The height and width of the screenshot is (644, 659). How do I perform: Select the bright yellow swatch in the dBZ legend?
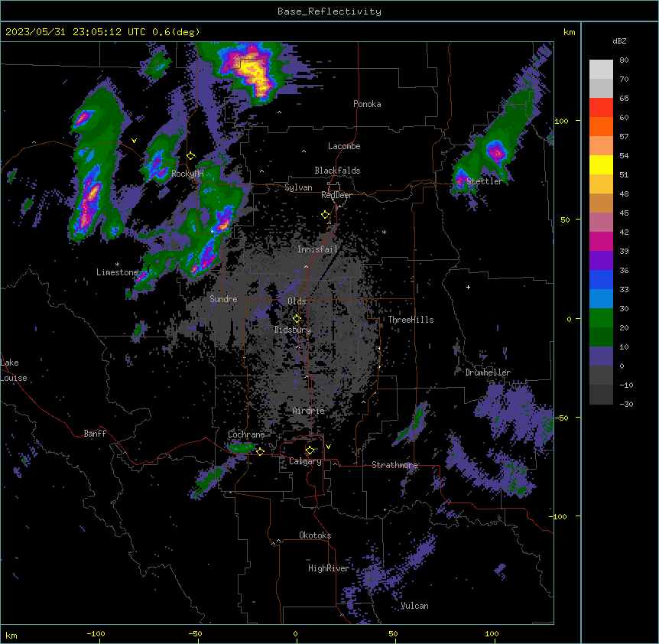[601, 165]
